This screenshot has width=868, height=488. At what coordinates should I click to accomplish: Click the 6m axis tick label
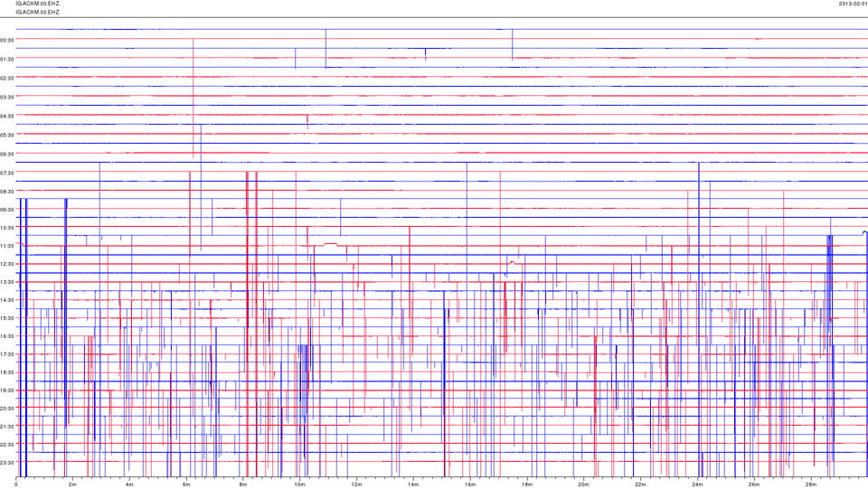pos(186,484)
